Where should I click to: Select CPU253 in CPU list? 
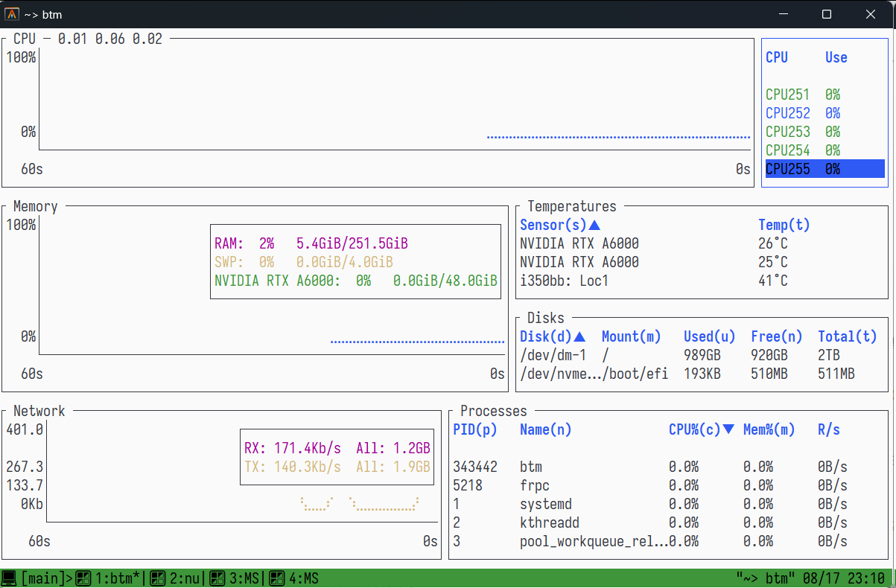pyautogui.click(x=825, y=132)
